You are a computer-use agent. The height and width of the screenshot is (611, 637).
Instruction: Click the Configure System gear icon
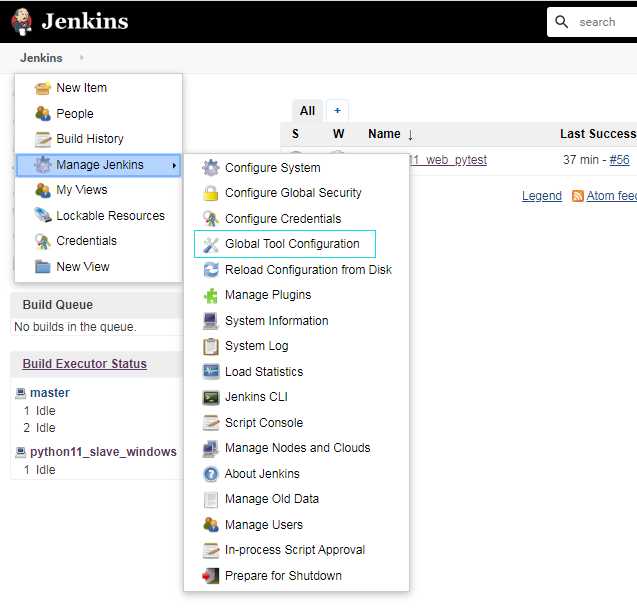[x=211, y=168]
